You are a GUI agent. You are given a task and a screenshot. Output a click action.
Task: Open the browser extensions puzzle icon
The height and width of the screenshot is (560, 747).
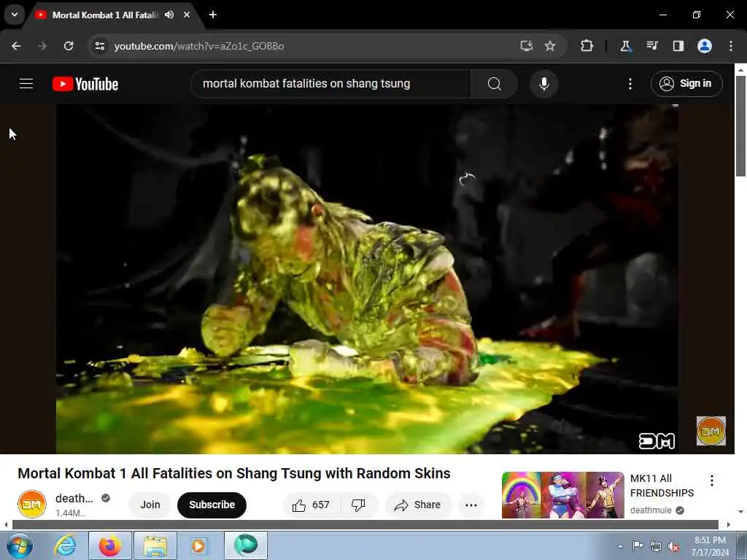click(587, 46)
